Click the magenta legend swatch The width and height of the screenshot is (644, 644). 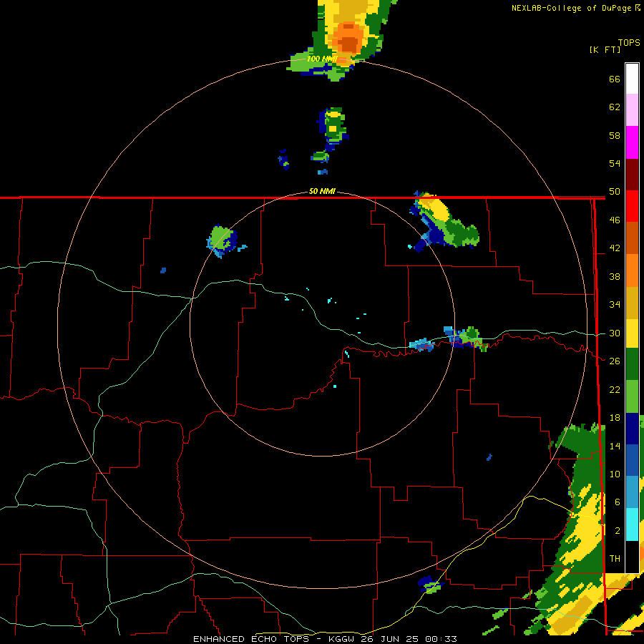(x=632, y=142)
